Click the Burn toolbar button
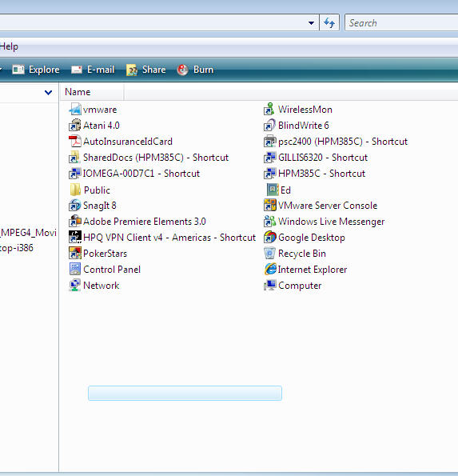 195,70
